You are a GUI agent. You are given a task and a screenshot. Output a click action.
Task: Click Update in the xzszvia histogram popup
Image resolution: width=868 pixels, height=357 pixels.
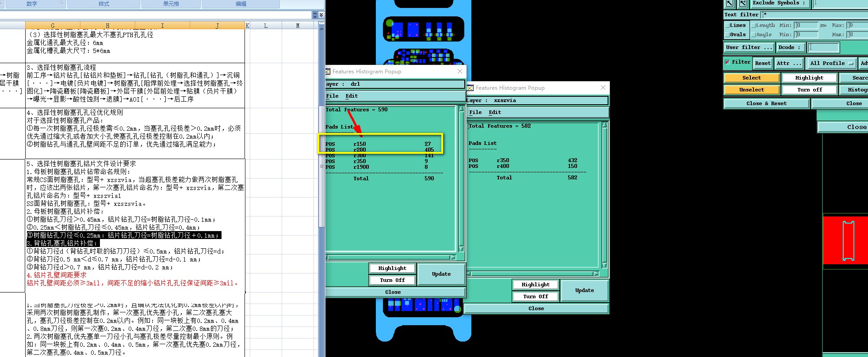point(585,290)
